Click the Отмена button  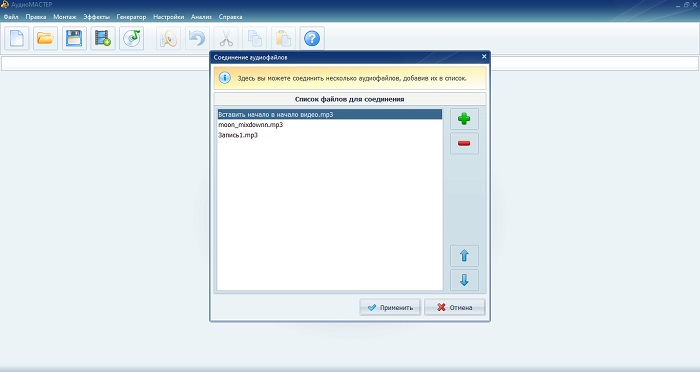tap(455, 307)
